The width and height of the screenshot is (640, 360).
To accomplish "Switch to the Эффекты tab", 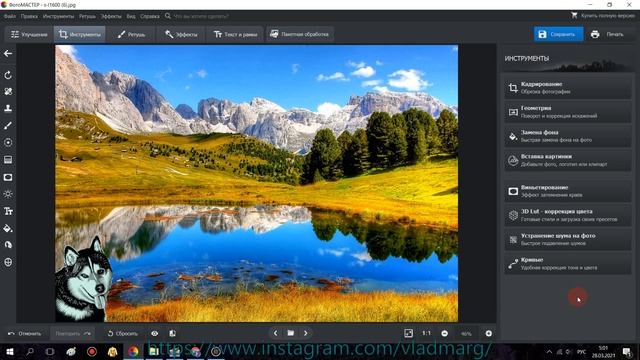I will (x=181, y=34).
